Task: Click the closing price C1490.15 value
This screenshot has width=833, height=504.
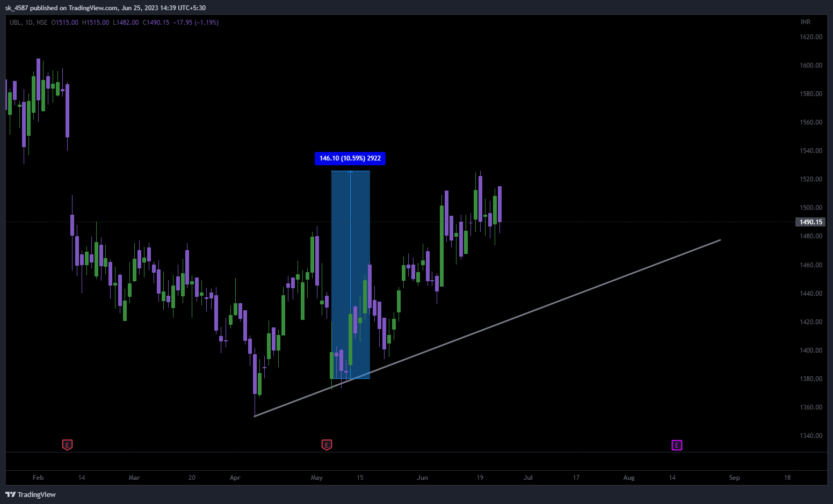Action: point(156,23)
